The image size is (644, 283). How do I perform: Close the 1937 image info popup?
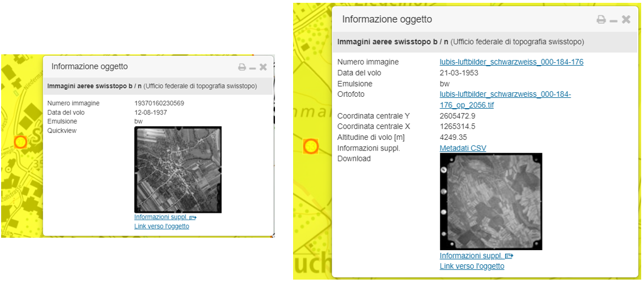pyautogui.click(x=263, y=67)
